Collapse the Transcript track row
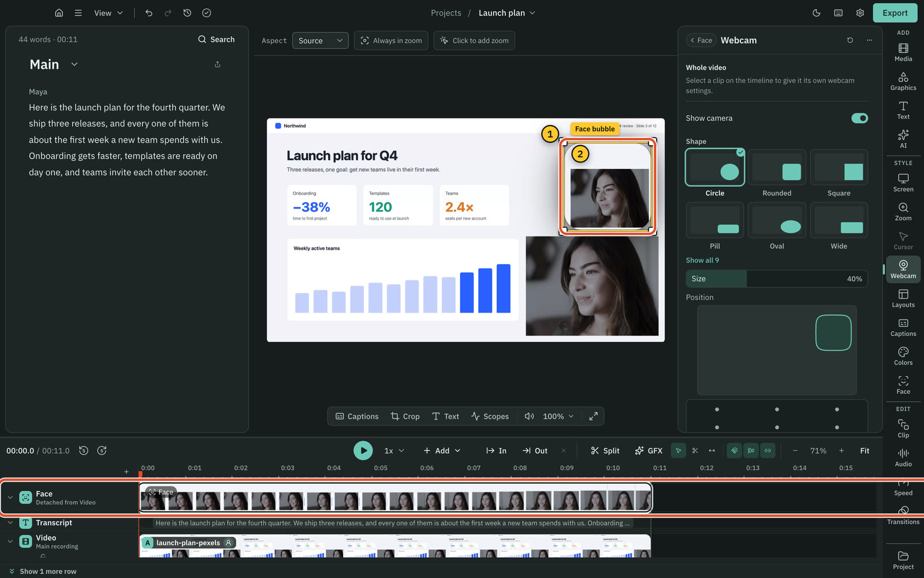Image resolution: width=924 pixels, height=578 pixels. [x=10, y=523]
